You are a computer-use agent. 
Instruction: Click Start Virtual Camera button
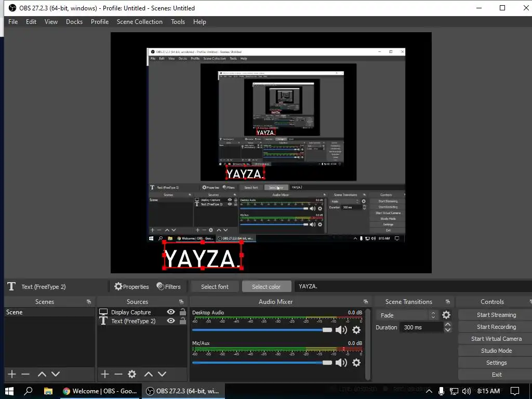click(496, 339)
